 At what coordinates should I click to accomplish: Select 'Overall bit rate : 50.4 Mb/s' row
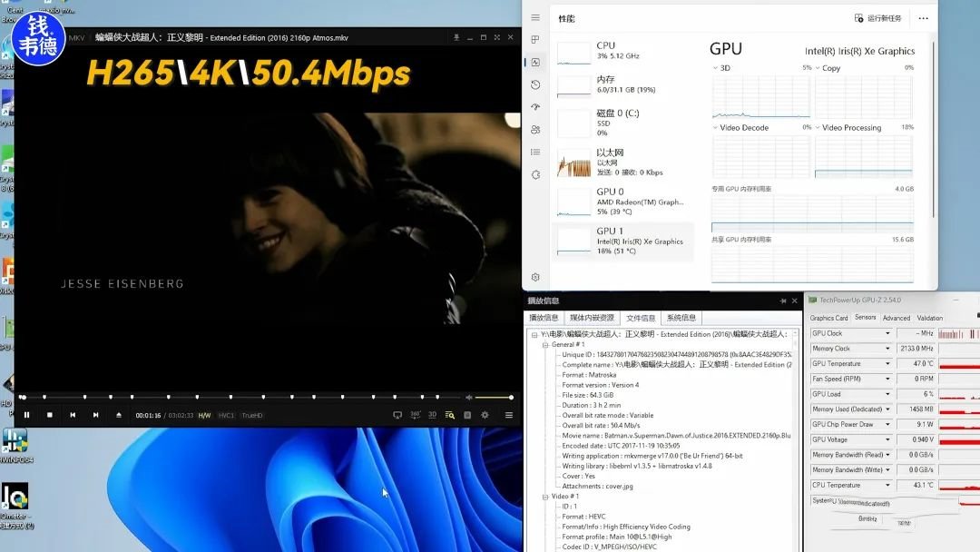tap(601, 426)
